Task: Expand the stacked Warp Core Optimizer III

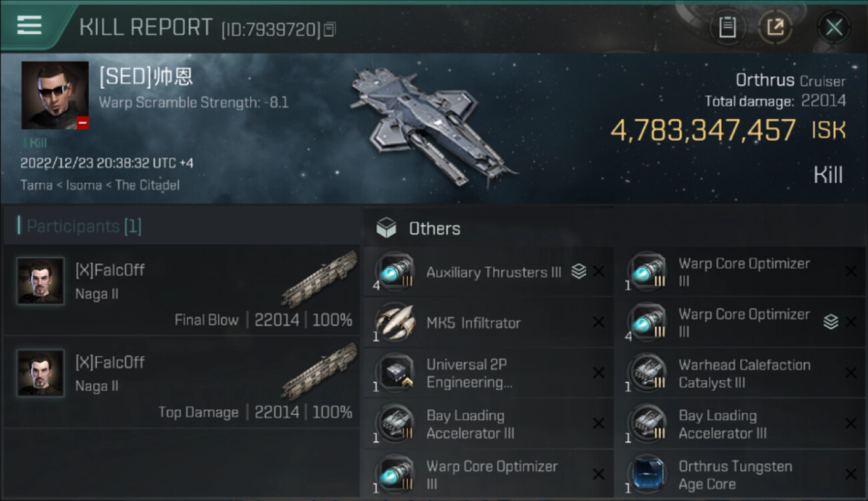Action: [831, 322]
